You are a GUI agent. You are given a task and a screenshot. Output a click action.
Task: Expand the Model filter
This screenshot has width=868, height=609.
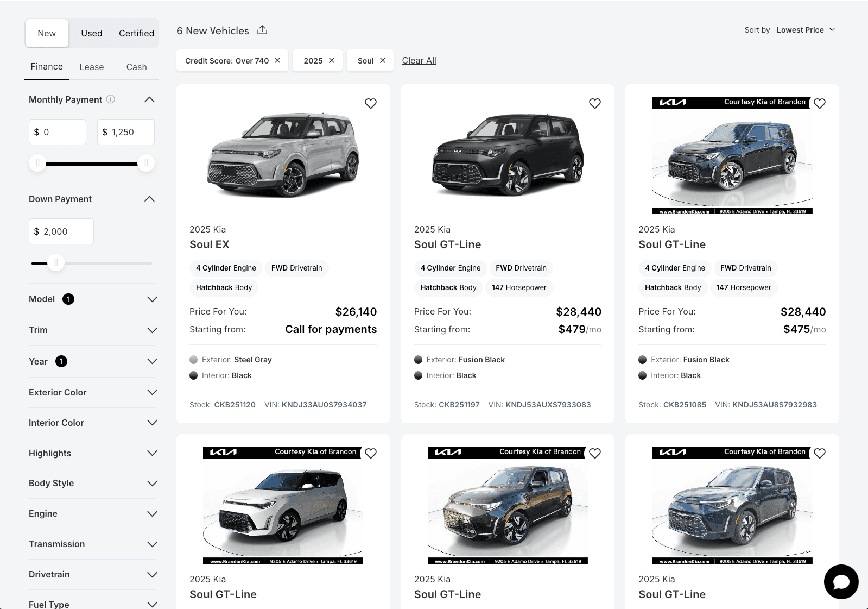[92, 299]
